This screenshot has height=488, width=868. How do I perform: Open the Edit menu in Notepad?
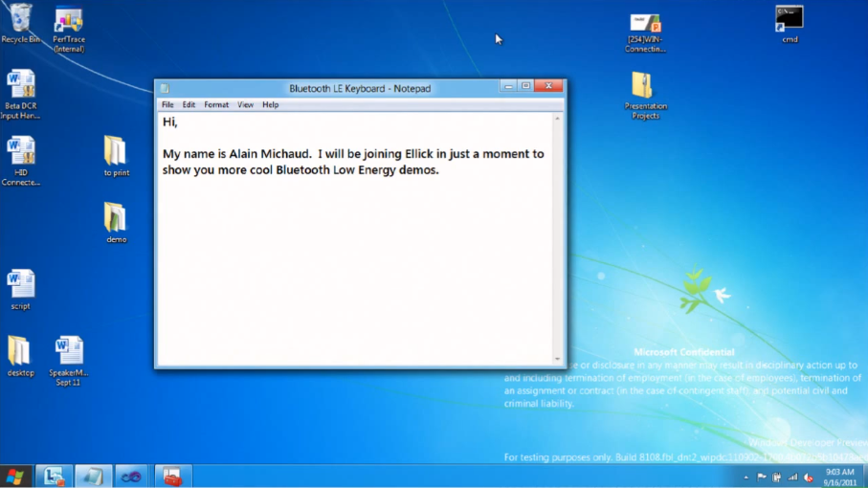[189, 104]
